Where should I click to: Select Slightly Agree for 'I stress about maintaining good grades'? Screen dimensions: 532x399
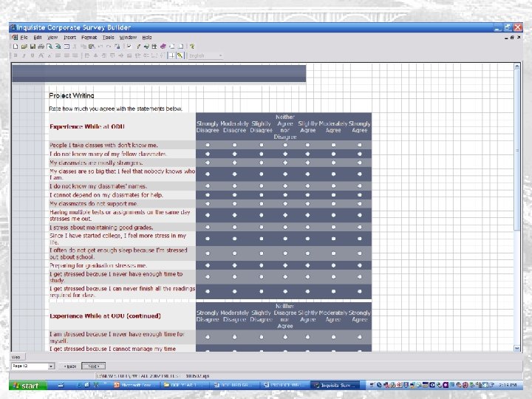[307, 227]
